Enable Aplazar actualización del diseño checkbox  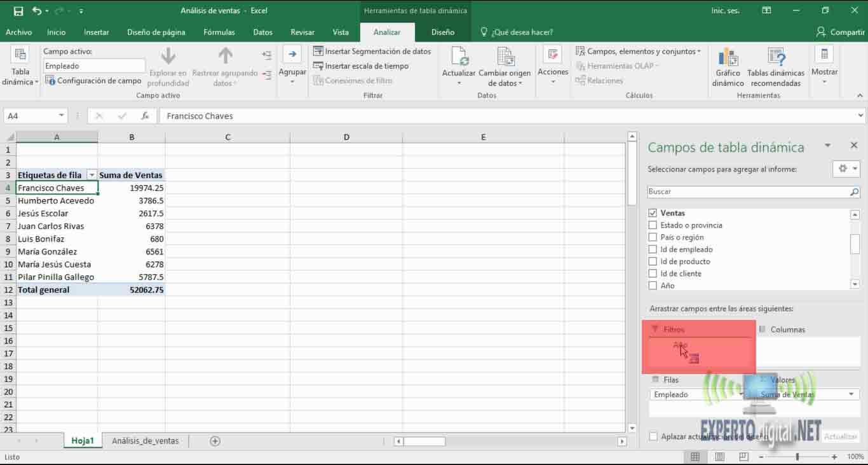(653, 436)
